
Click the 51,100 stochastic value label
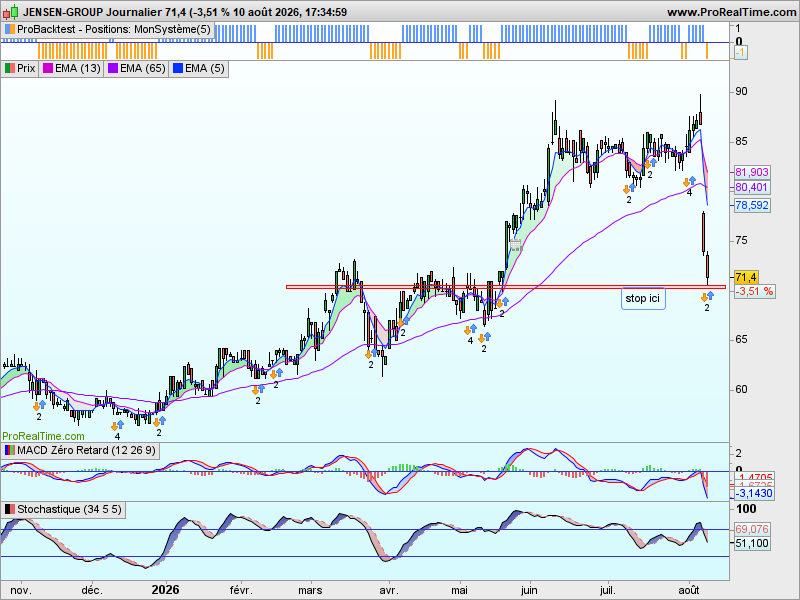pyautogui.click(x=752, y=543)
